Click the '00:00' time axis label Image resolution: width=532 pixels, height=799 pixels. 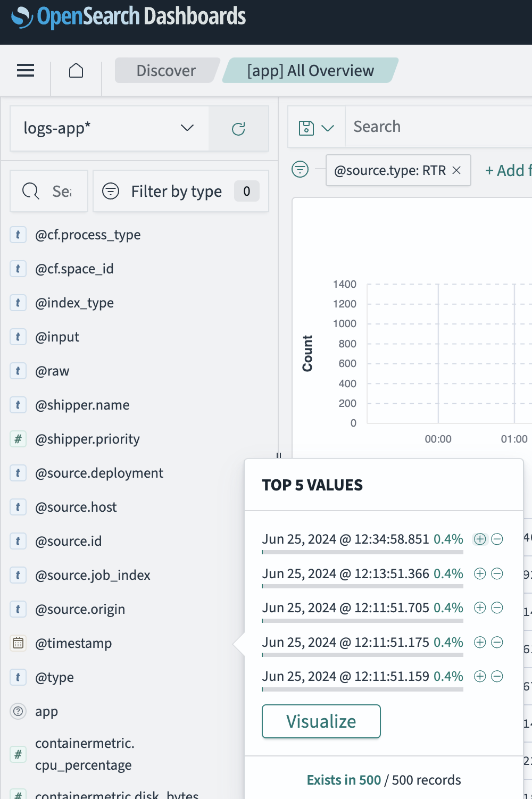click(x=438, y=439)
